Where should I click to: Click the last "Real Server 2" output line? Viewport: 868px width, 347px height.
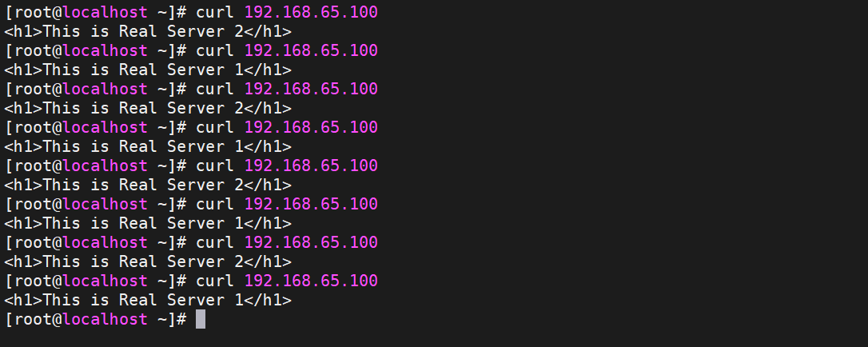click(x=148, y=261)
